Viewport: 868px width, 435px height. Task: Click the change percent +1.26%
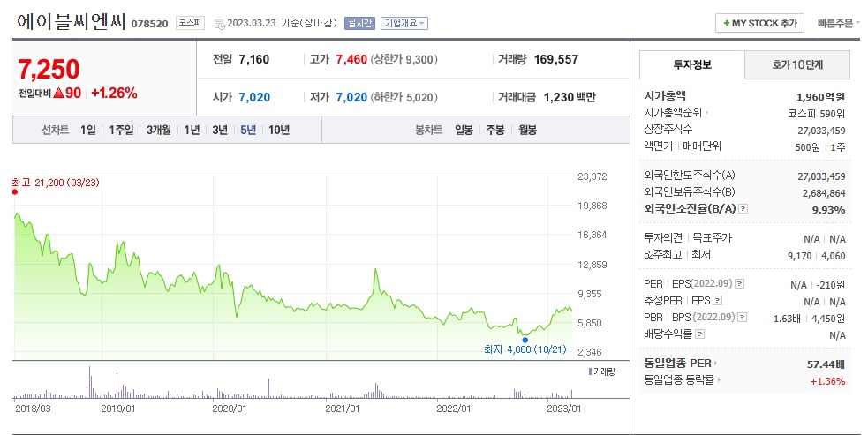click(114, 93)
